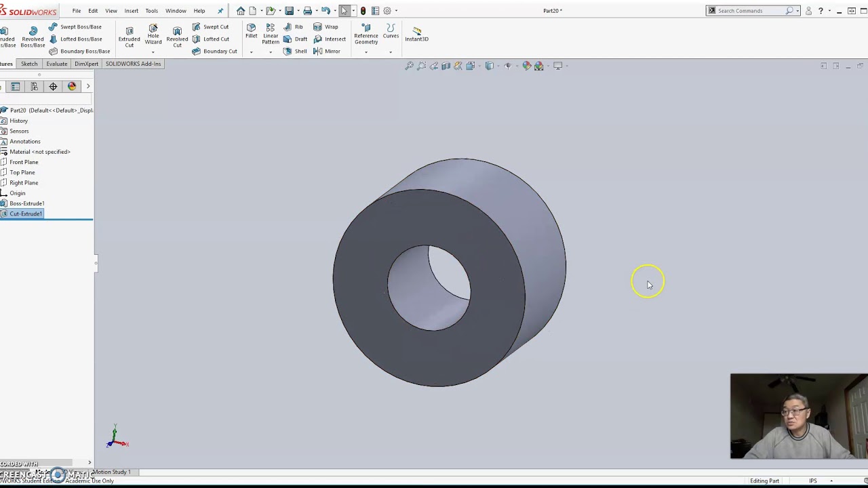Open the Insert menu
Image resolution: width=868 pixels, height=488 pixels.
131,11
